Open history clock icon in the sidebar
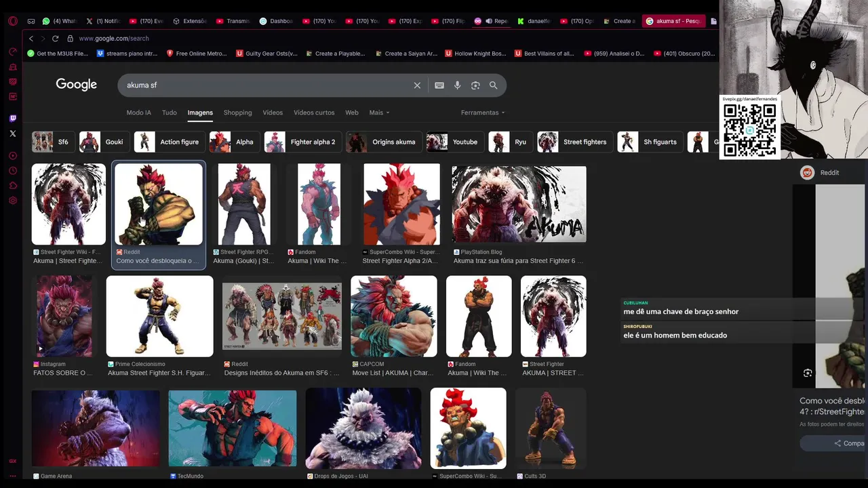Screen dimensions: 868x488 [12, 171]
